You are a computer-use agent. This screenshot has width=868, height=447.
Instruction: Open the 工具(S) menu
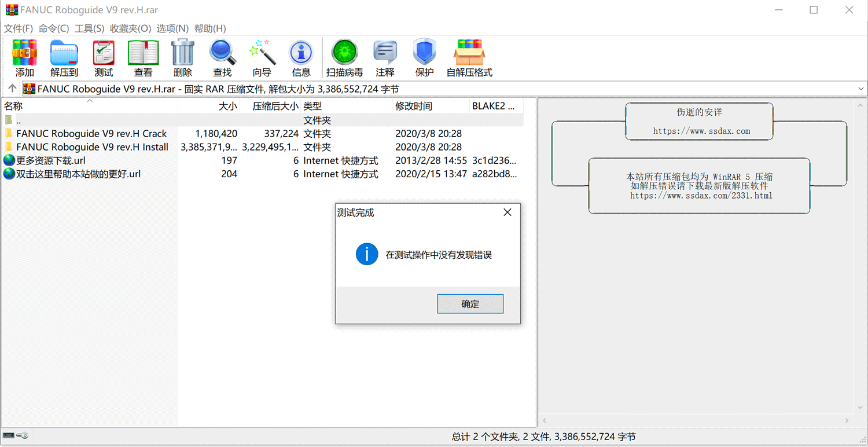pyautogui.click(x=90, y=28)
